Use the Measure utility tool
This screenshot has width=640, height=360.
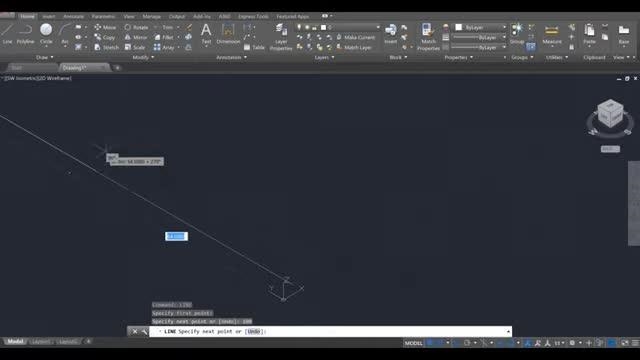point(552,34)
